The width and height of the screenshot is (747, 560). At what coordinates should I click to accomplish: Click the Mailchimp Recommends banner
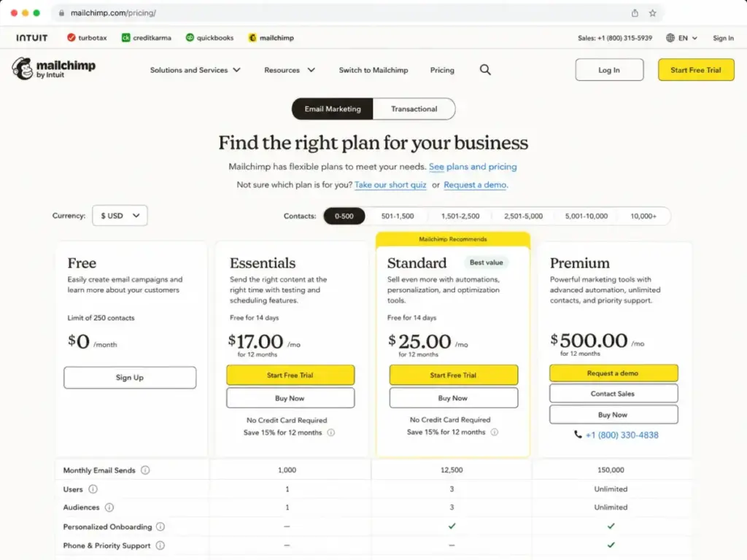pyautogui.click(x=453, y=239)
